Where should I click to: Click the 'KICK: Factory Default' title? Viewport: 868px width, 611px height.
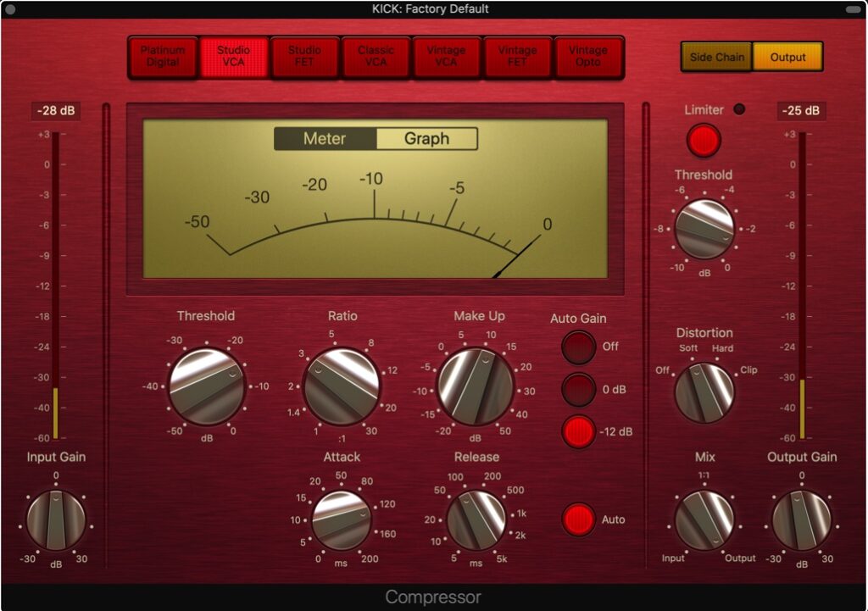click(430, 8)
